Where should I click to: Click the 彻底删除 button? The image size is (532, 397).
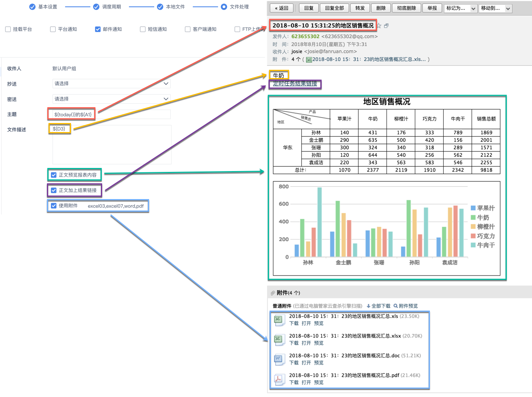(x=407, y=8)
